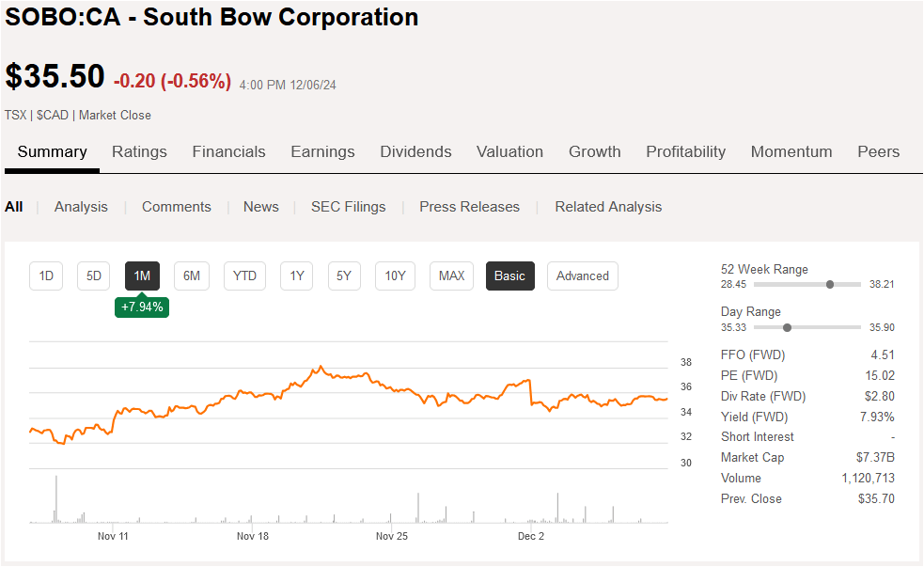
Task: Filter by Analysis articles
Action: pos(81,206)
